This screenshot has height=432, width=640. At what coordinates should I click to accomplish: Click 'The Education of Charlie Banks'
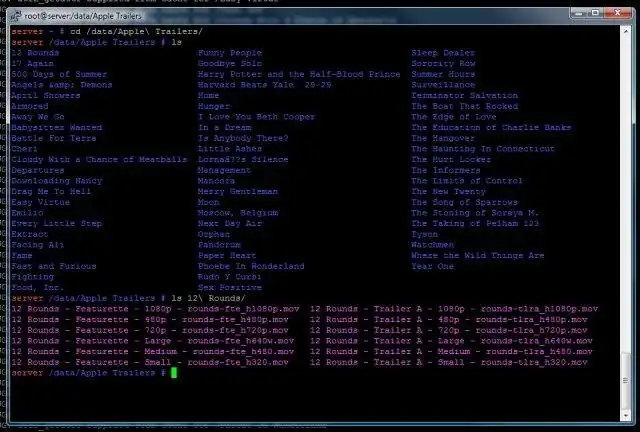coord(491,127)
